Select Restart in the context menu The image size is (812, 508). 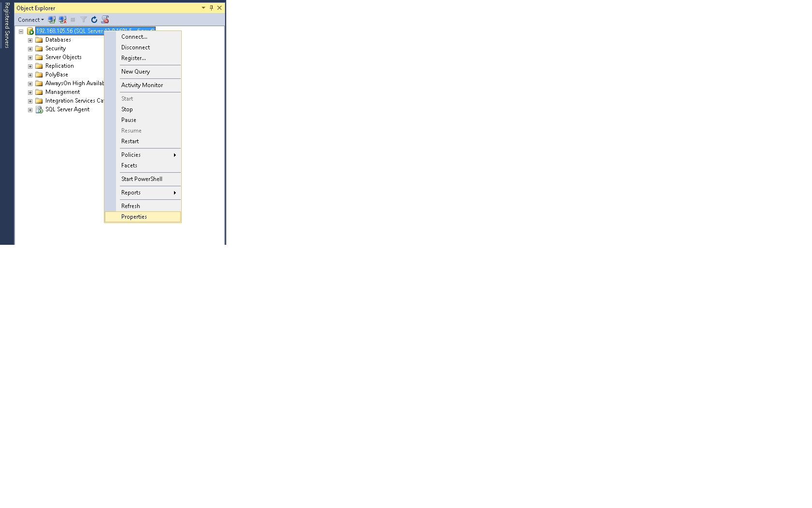pos(130,141)
